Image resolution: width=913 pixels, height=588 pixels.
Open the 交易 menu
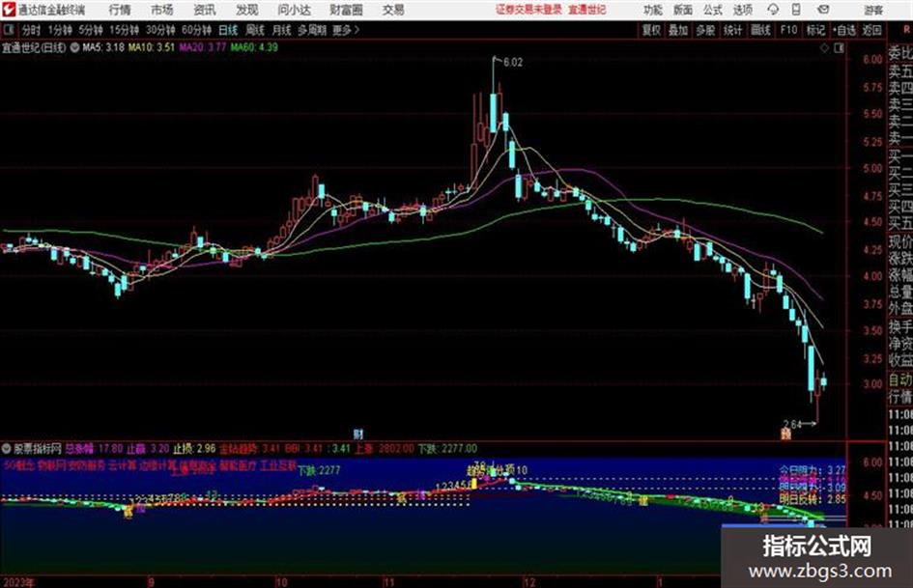pyautogui.click(x=393, y=10)
